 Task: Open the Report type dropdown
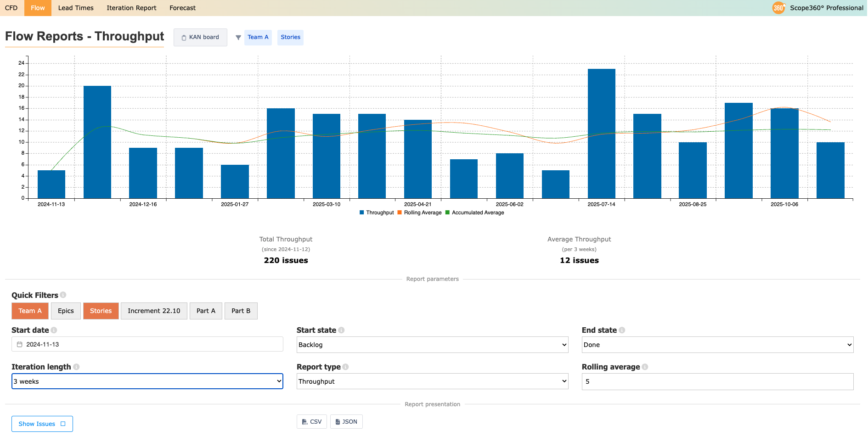pos(432,381)
